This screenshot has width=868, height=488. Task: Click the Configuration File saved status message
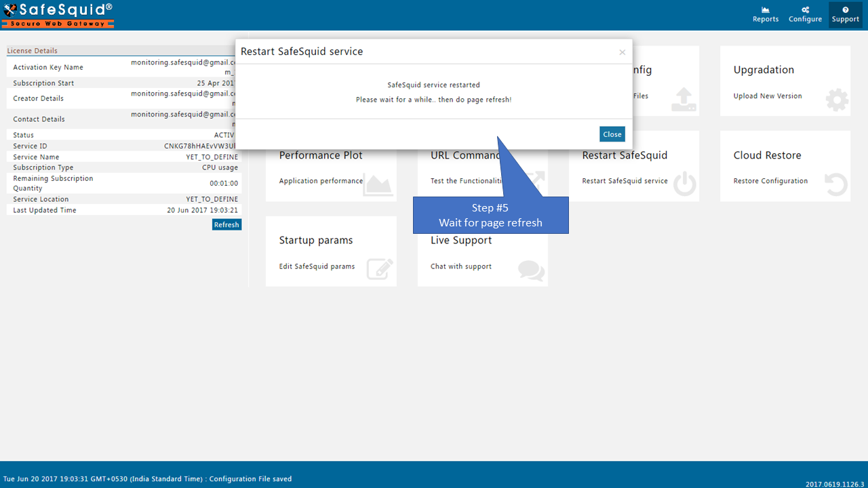coord(250,479)
